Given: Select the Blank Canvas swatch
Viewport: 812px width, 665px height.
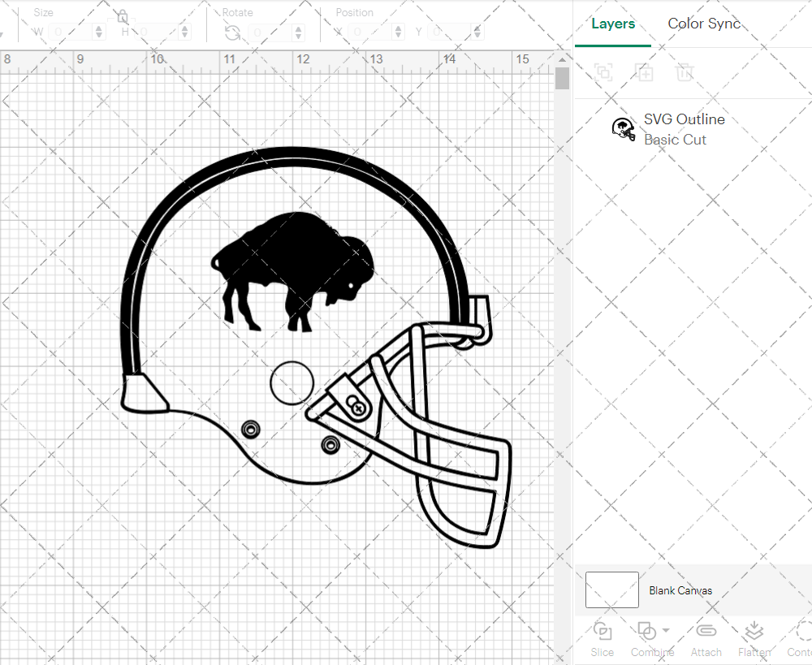Looking at the screenshot, I should pos(611,589).
